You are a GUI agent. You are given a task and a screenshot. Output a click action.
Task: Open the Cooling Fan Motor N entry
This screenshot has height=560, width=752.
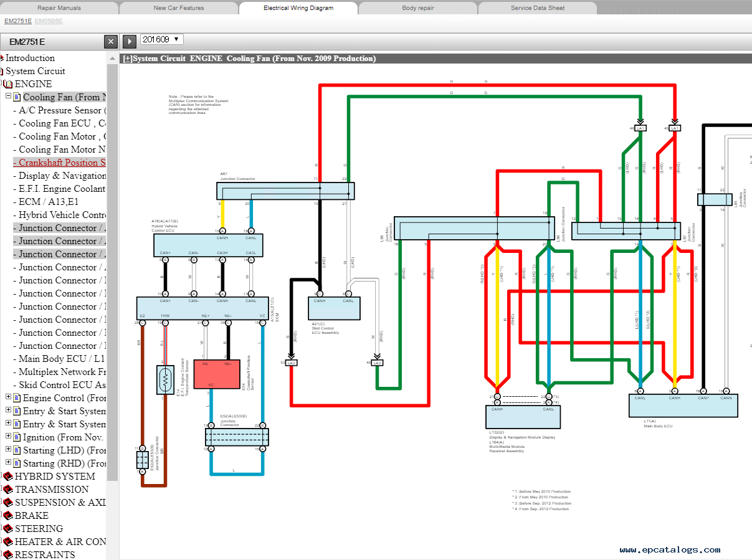click(x=60, y=149)
